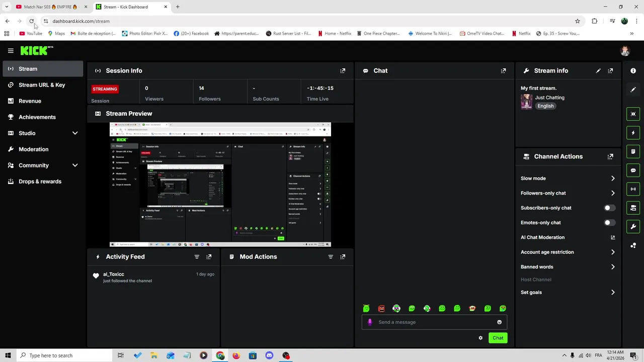Insert the angry red face emote
The image size is (644, 362).
[x=381, y=308]
